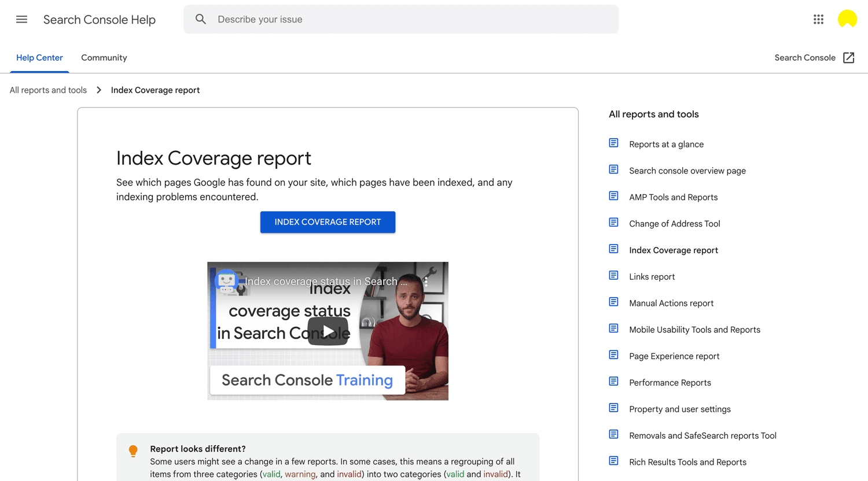Open the account profile avatar
This screenshot has height=481, width=868.
847,19
